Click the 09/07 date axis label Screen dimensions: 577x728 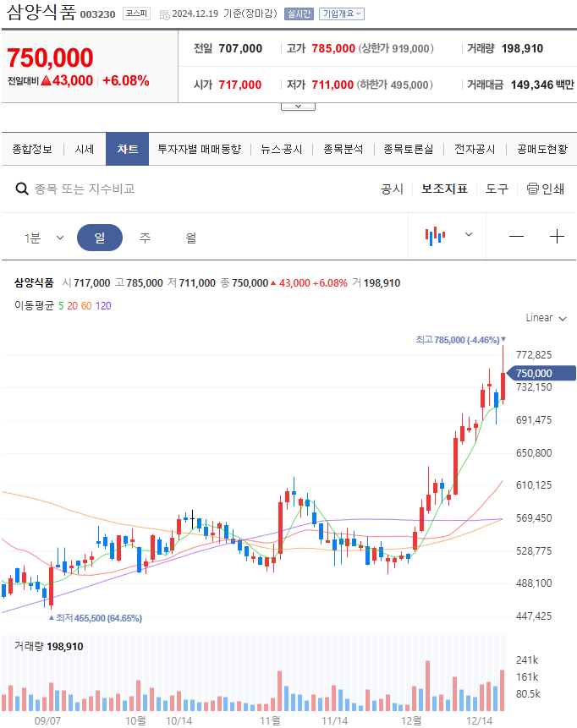click(47, 720)
